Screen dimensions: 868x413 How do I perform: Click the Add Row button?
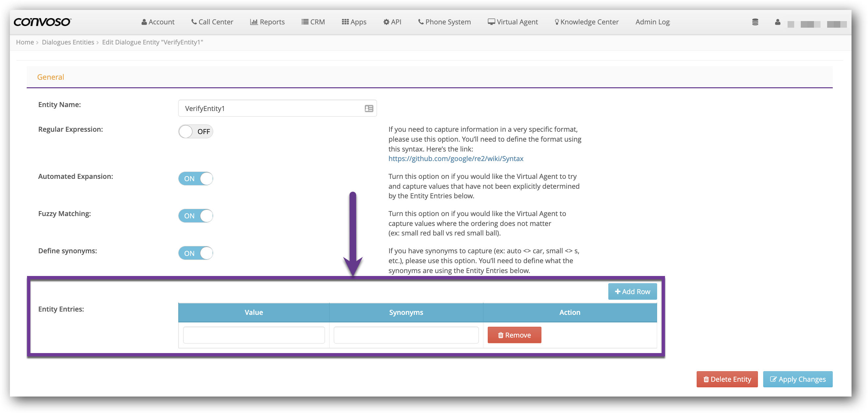[x=632, y=291]
